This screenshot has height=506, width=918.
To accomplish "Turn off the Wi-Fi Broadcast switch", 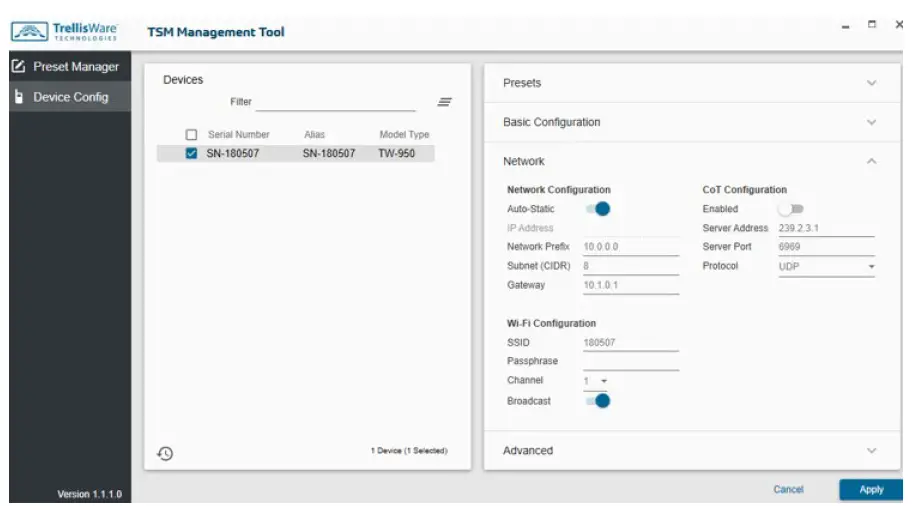I will (598, 401).
